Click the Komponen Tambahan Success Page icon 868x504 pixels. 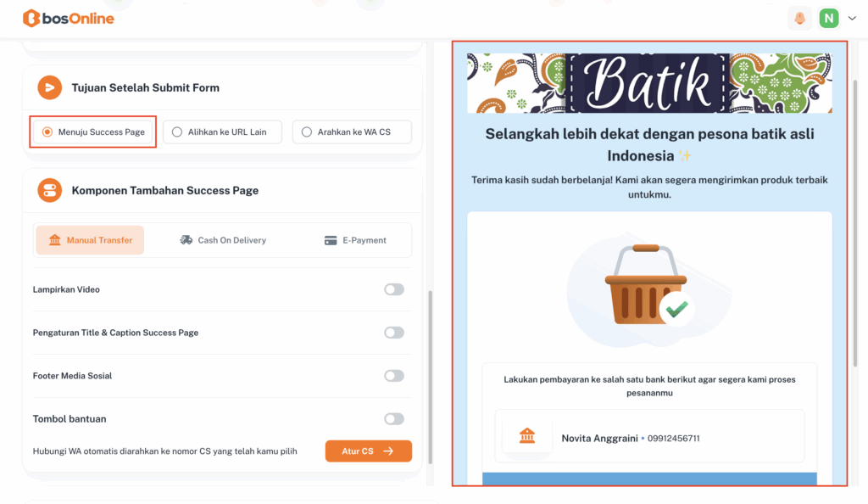(50, 190)
